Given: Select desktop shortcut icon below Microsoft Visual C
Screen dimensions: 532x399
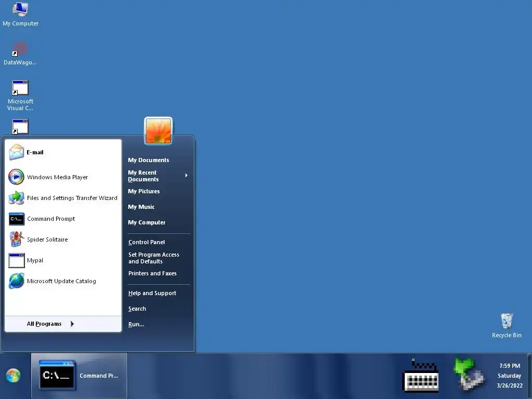Looking at the screenshot, I should 20,127.
